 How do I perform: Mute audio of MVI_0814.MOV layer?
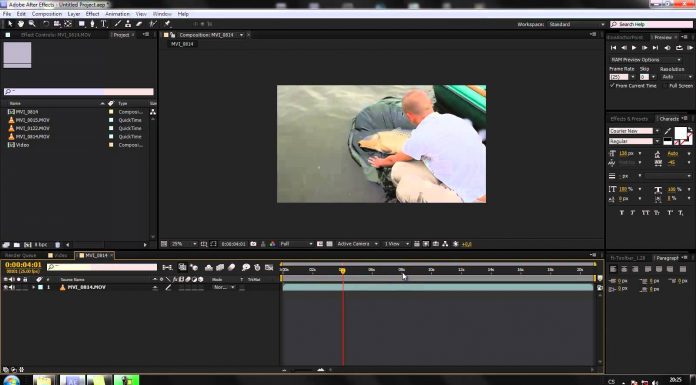click(12, 287)
